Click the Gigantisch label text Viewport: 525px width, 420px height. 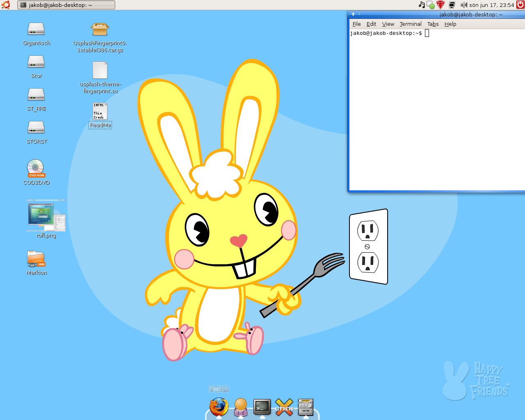[x=37, y=43]
